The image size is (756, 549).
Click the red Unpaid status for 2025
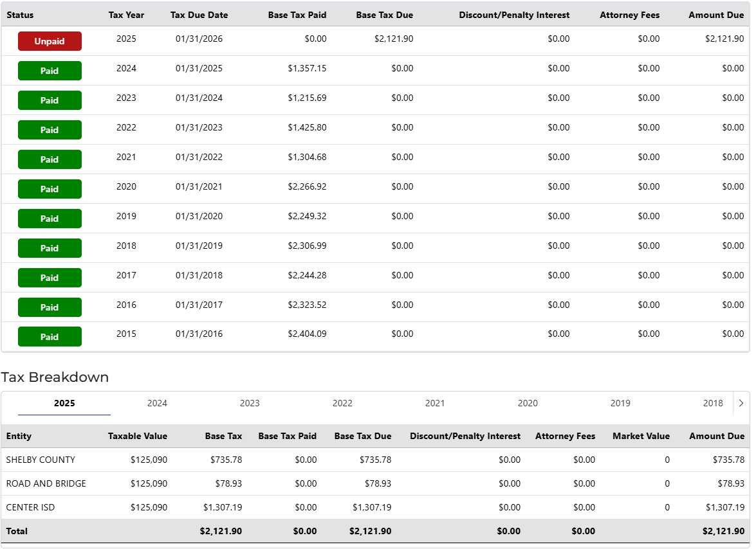50,41
